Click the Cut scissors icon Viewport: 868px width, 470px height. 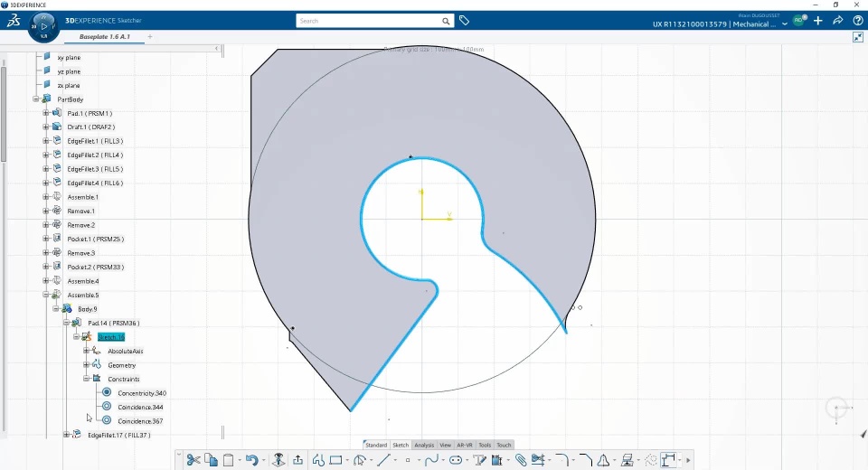[x=193, y=460]
